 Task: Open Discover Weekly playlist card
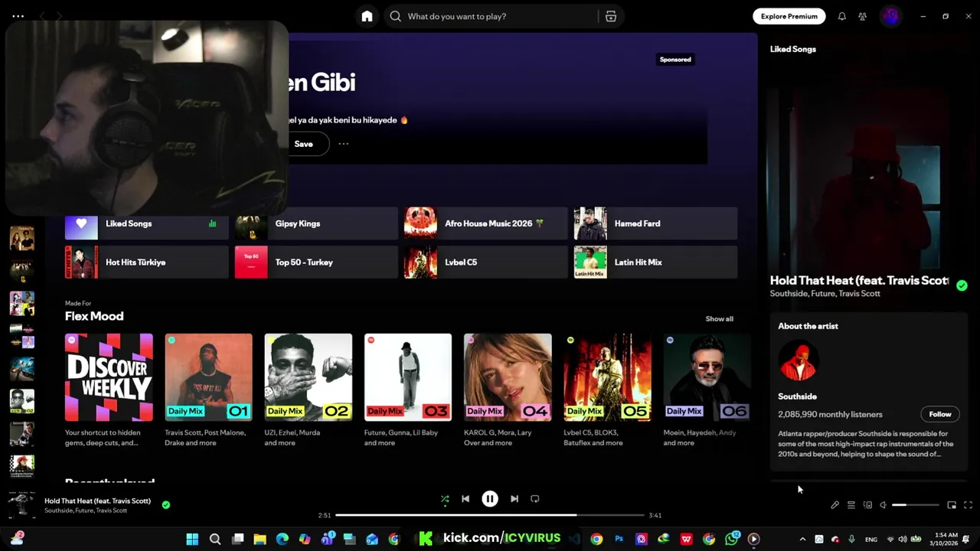(109, 391)
